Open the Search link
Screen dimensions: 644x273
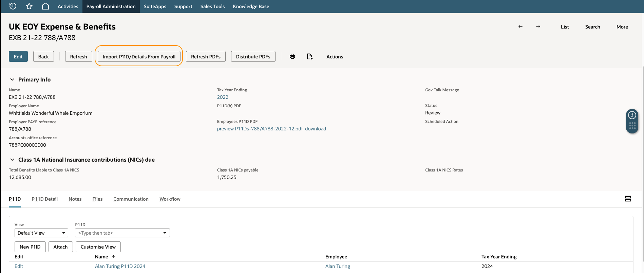(x=592, y=27)
